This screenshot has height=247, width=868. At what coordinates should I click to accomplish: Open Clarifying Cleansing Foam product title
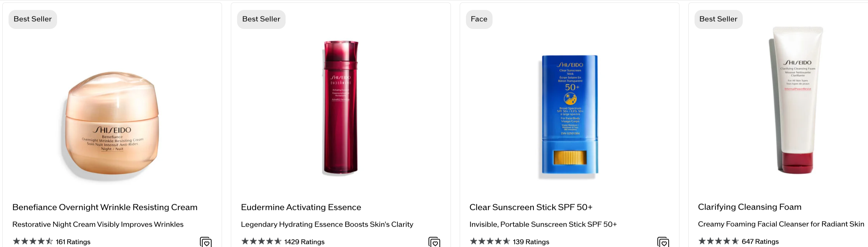pyautogui.click(x=749, y=207)
